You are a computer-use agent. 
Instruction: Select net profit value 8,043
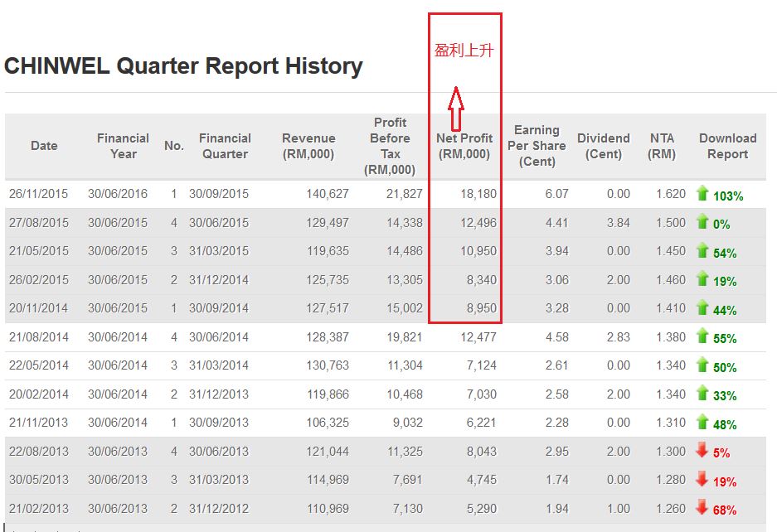pos(481,452)
